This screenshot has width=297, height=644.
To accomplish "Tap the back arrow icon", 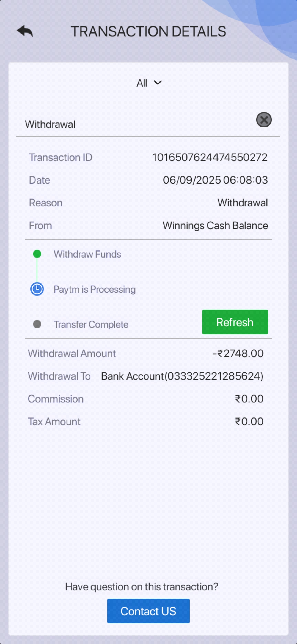I will click(25, 31).
